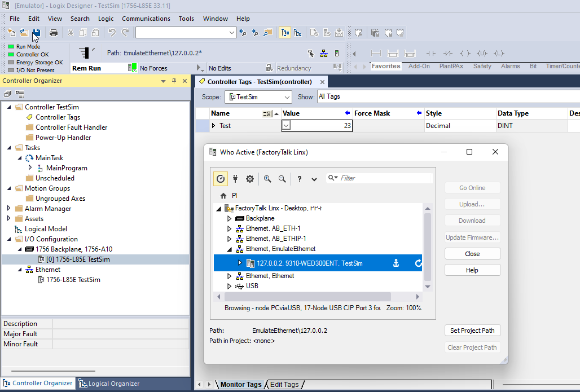This screenshot has height=392, width=580.
Task: Insert an Output Latch (L) instruction
Action: point(499,53)
